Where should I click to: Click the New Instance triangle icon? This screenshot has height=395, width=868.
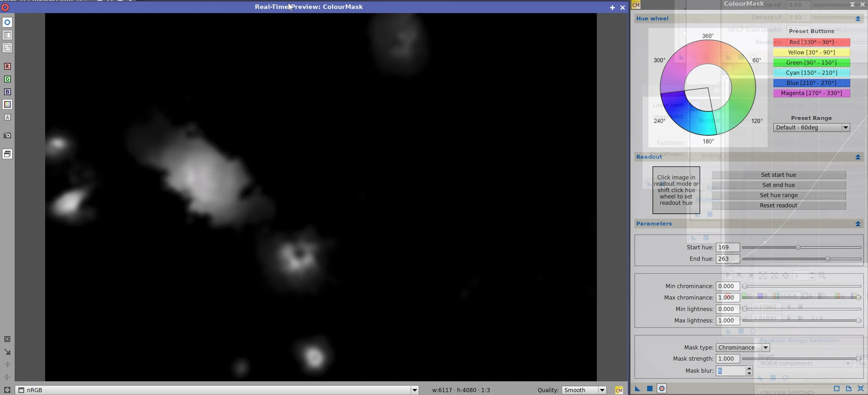[x=637, y=389]
